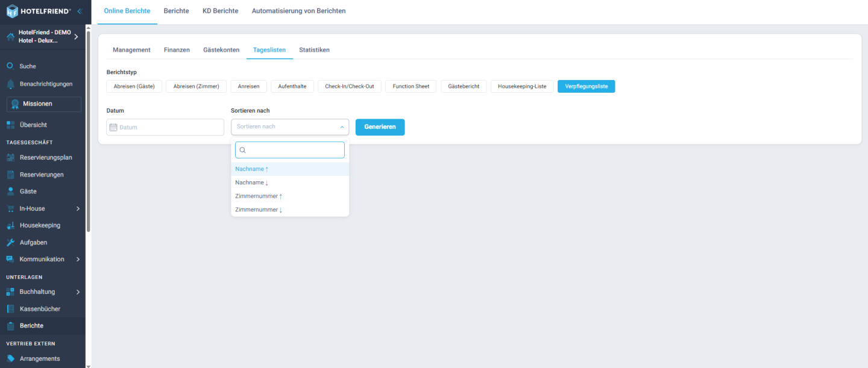Viewport: 868px width, 368px height.
Task: Select Abreisen (Gäste) report type
Action: [x=134, y=86]
